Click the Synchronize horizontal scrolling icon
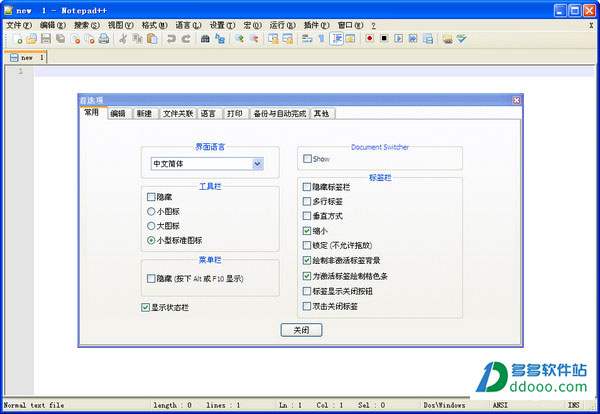Image resolution: width=600 pixels, height=414 pixels. coord(287,39)
